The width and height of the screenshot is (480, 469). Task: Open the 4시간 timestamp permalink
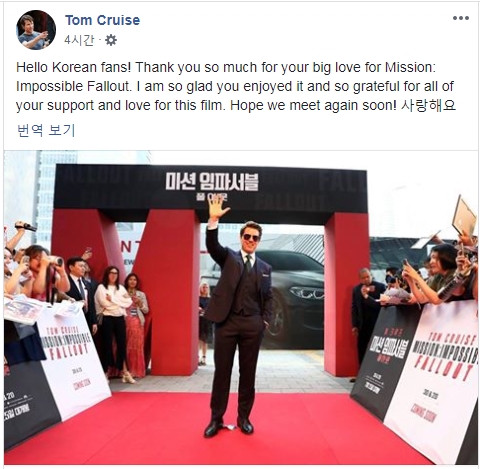(79, 40)
